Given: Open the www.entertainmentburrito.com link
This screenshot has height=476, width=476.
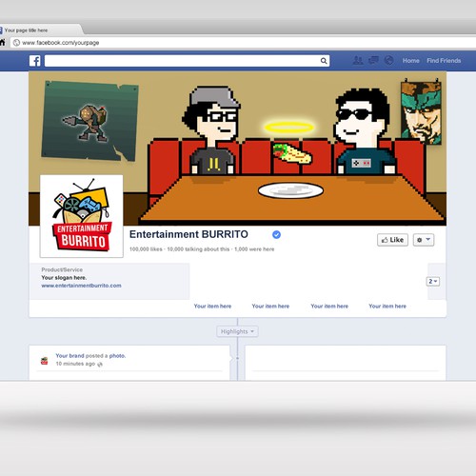Looking at the screenshot, I should [x=81, y=286].
